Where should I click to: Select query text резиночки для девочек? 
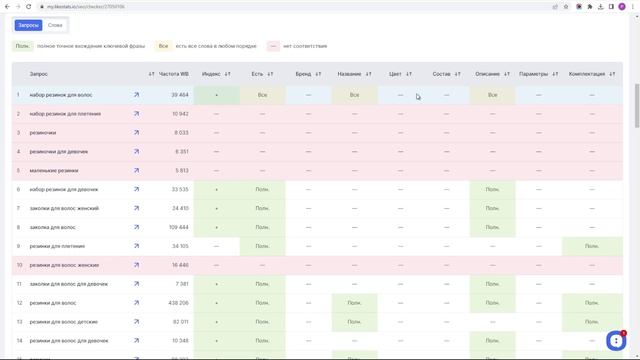[59, 152]
